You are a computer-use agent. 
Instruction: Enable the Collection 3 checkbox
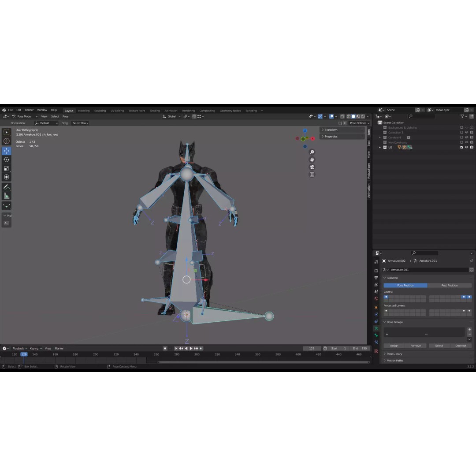tap(461, 132)
